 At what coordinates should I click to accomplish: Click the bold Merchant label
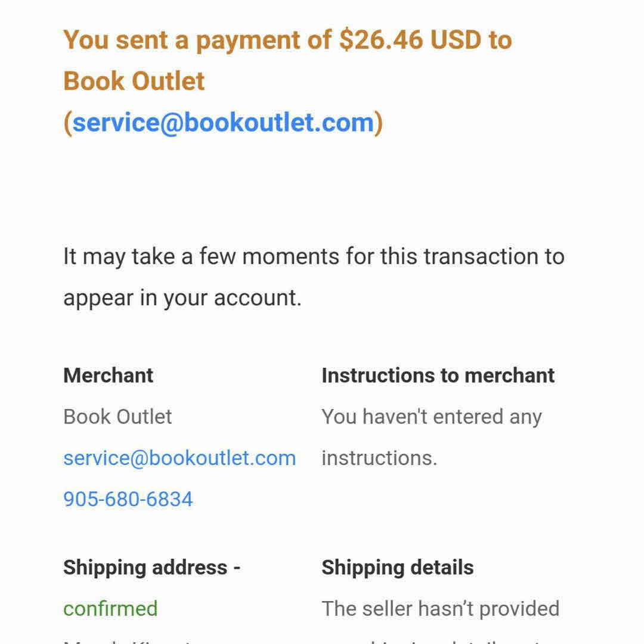108,376
